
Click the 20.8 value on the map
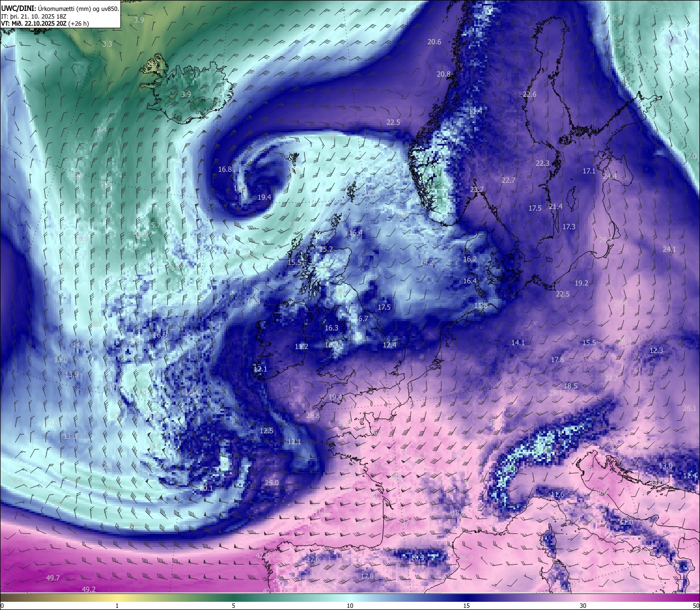click(x=444, y=74)
